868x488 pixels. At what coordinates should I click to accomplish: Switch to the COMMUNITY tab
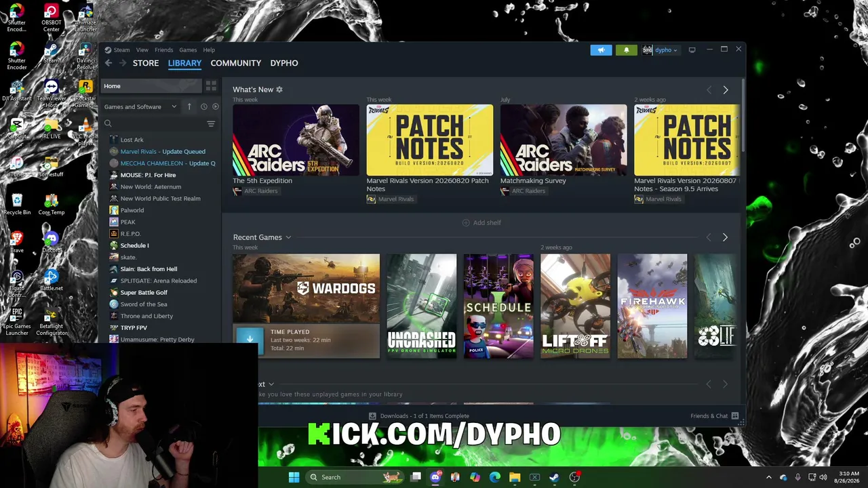click(236, 63)
